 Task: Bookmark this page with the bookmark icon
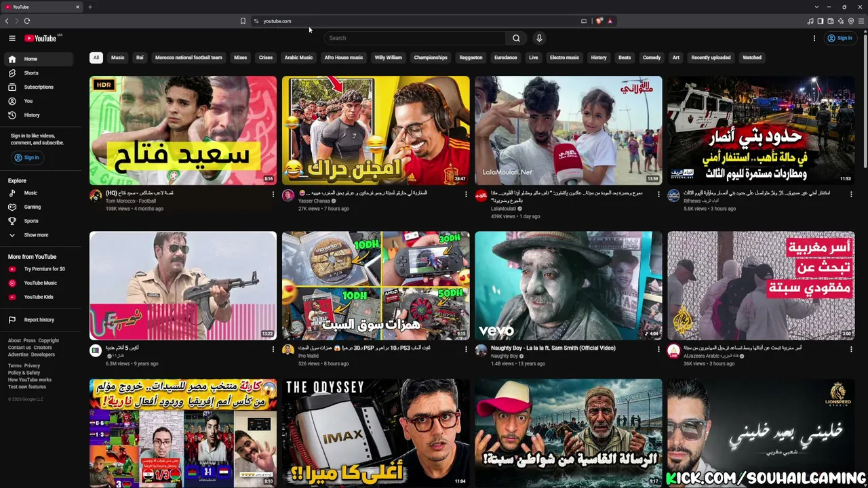(x=243, y=21)
